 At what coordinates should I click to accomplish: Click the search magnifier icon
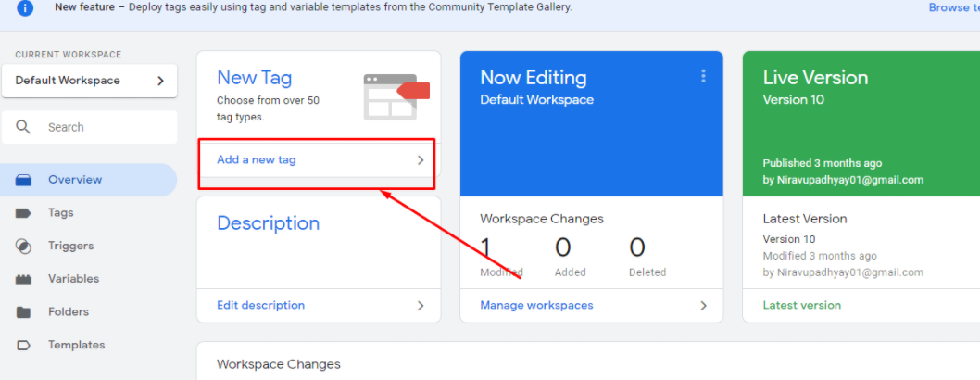(x=23, y=127)
